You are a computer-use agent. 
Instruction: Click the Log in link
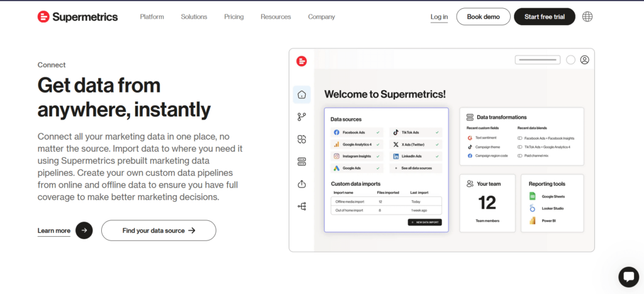(x=439, y=17)
